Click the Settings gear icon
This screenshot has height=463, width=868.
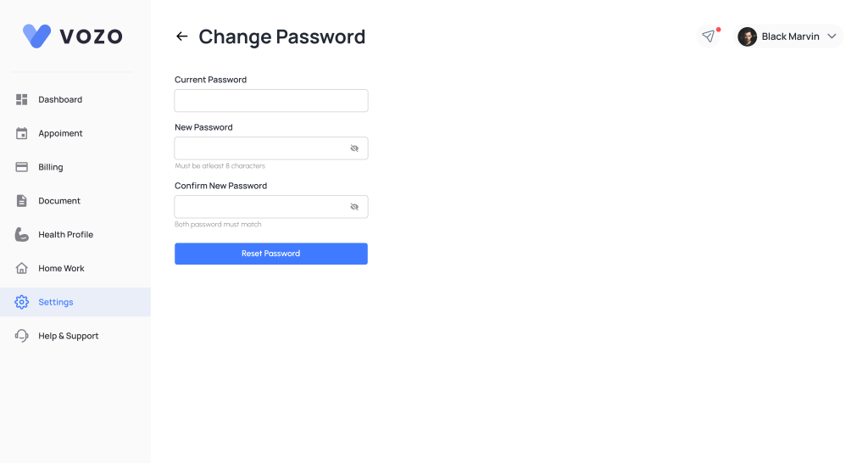point(22,302)
